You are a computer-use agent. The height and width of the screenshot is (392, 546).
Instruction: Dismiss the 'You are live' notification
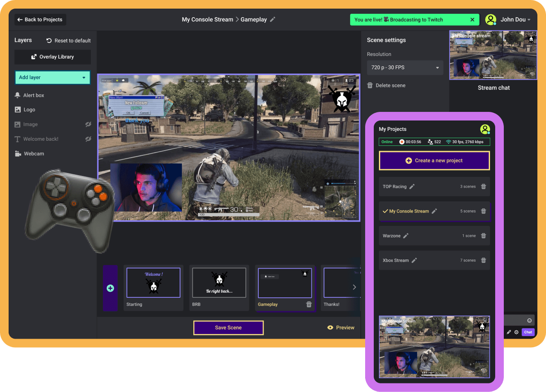[x=472, y=19]
